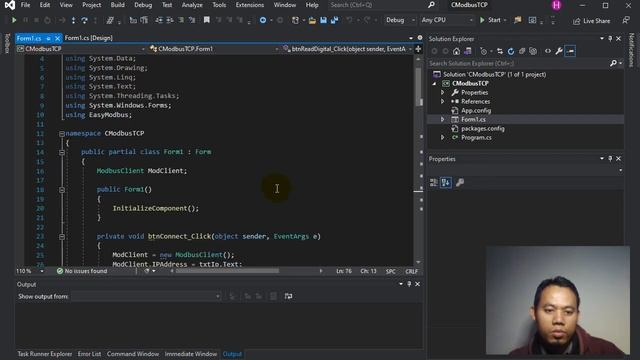Click the split editor plus icon

coord(418,49)
